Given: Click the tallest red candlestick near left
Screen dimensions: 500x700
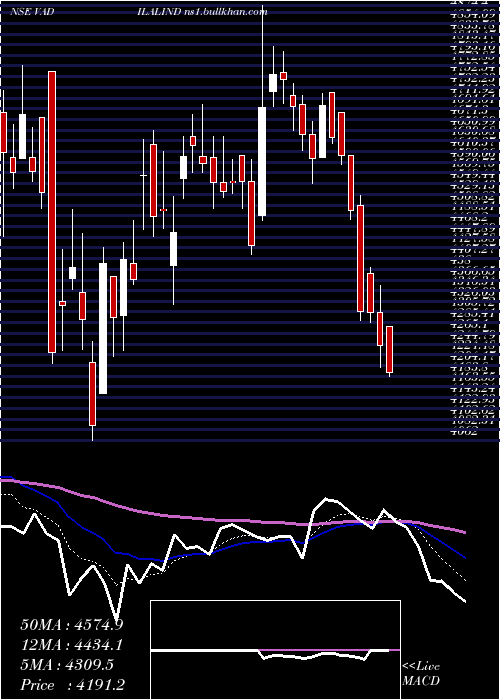Looking at the screenshot, I should click(x=52, y=212).
